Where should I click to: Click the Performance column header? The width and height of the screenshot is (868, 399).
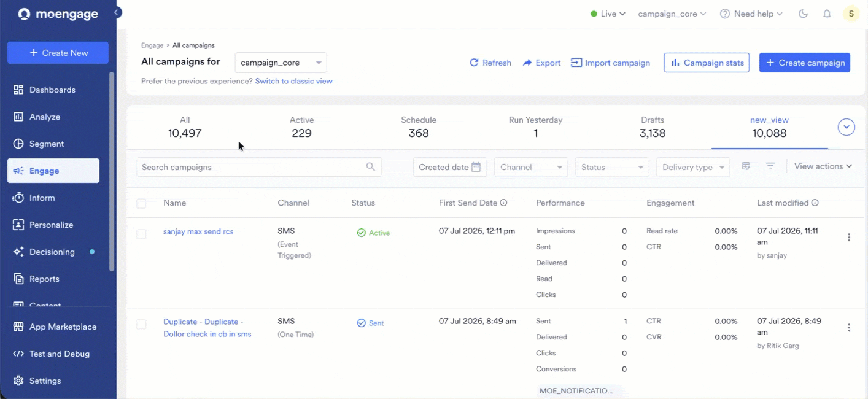pyautogui.click(x=560, y=203)
